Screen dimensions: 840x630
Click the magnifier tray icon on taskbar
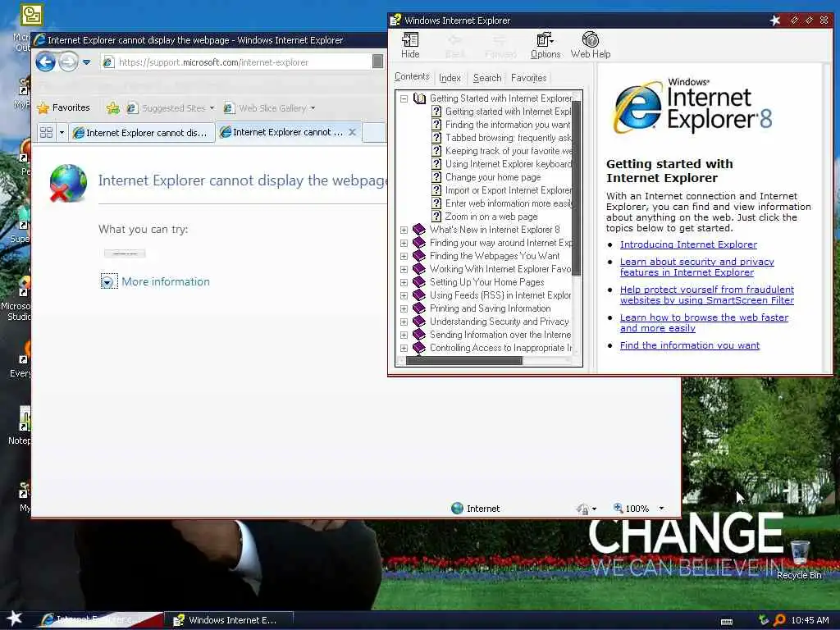point(779,620)
